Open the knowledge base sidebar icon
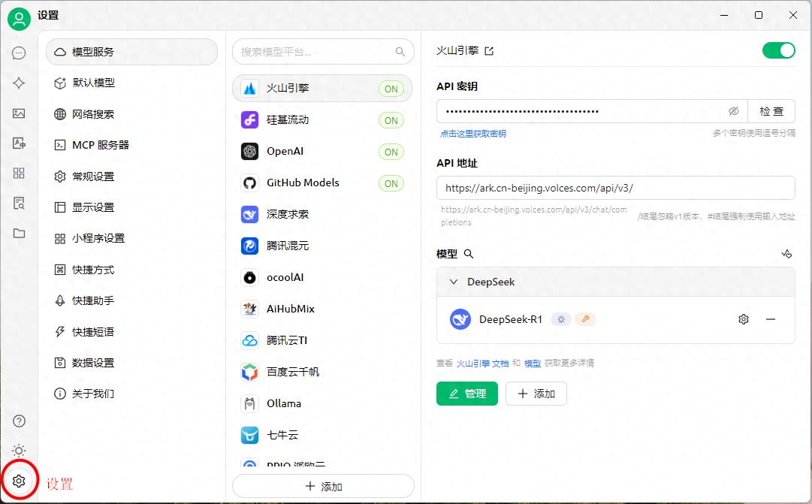 [19, 203]
